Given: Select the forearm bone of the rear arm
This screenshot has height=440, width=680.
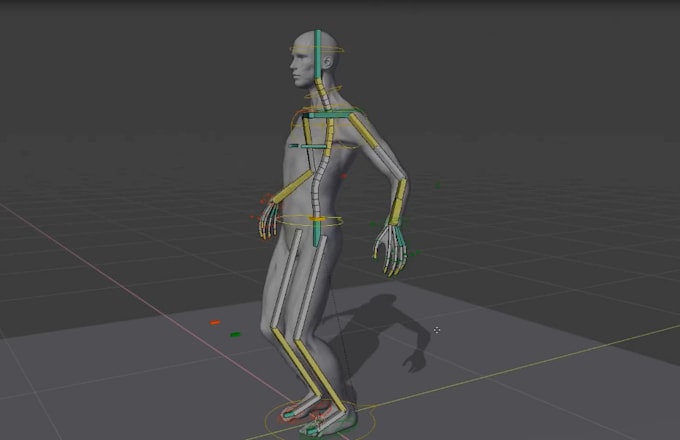Looking at the screenshot, I should coord(398,202).
